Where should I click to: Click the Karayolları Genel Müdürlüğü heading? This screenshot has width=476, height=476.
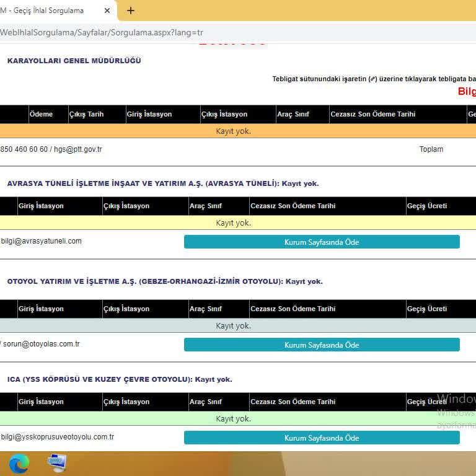coord(74,61)
